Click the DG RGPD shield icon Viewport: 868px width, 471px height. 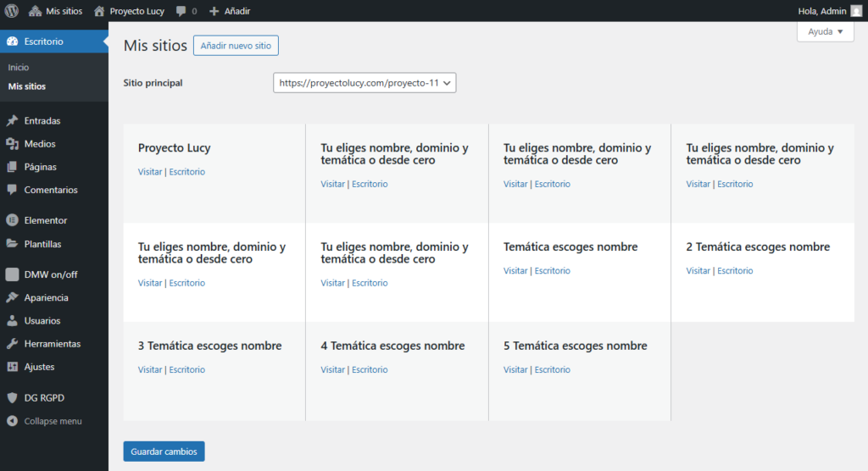[x=12, y=397]
